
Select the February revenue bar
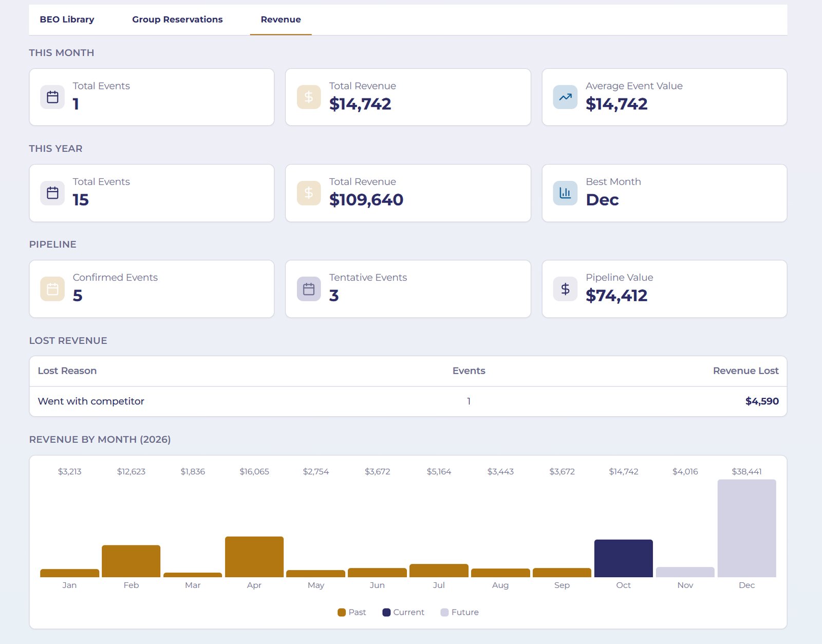coord(131,561)
